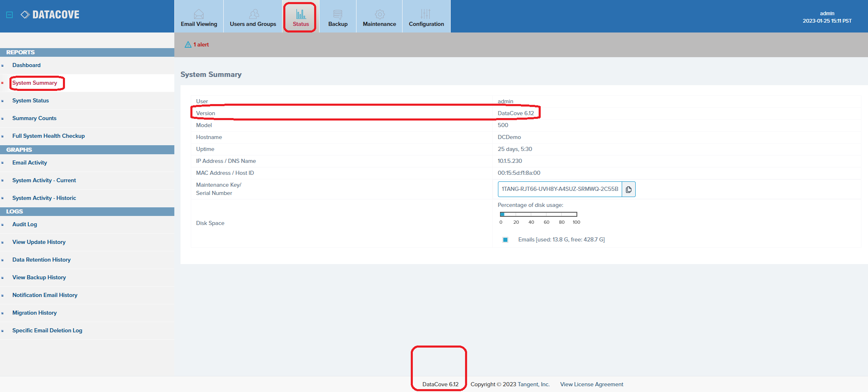
Task: Copy the maintenance key with the clipboard icon
Action: click(628, 189)
